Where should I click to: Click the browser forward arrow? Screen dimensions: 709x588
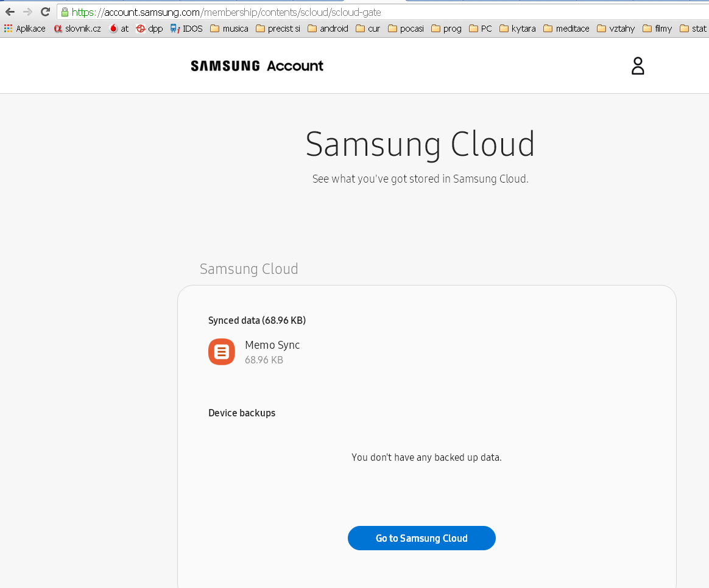click(x=27, y=12)
